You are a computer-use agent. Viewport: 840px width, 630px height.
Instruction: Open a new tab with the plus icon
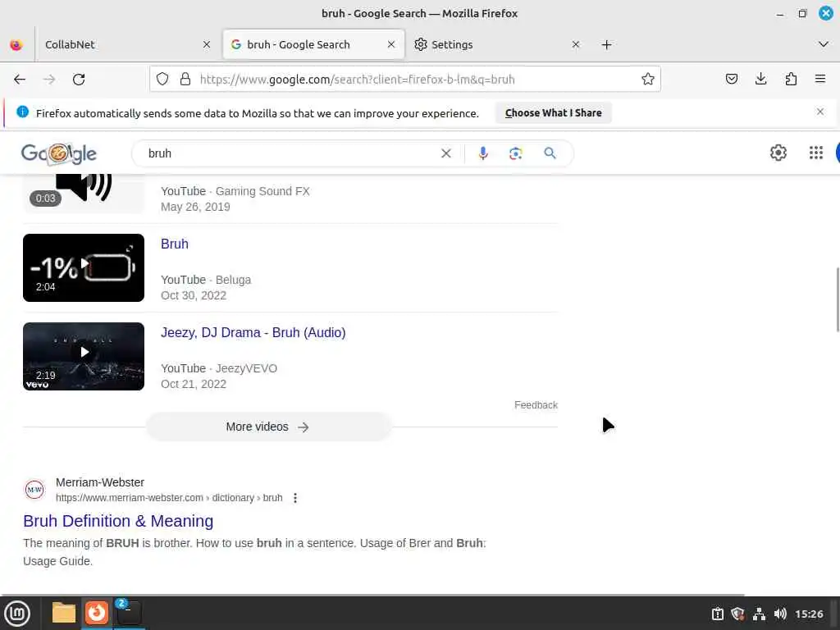[606, 44]
